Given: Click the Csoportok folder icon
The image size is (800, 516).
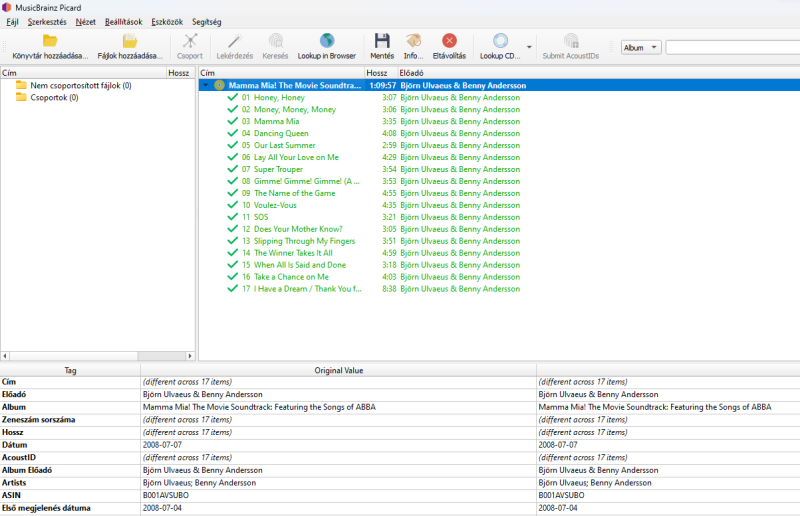Looking at the screenshot, I should coord(21,97).
